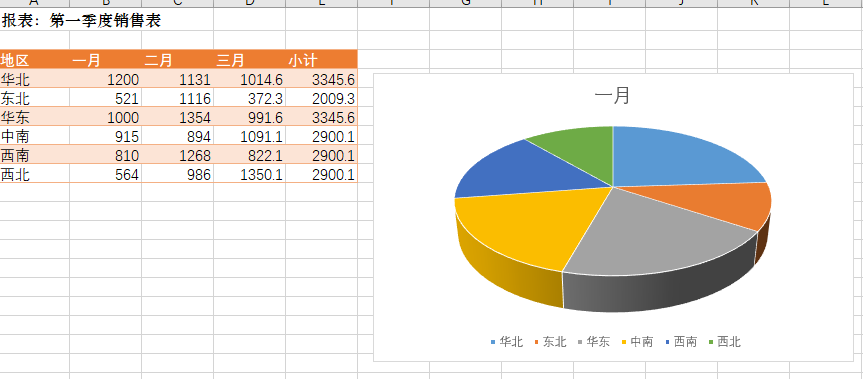Select the cell with value 986
Screen dimensions: 863x379
click(177, 174)
